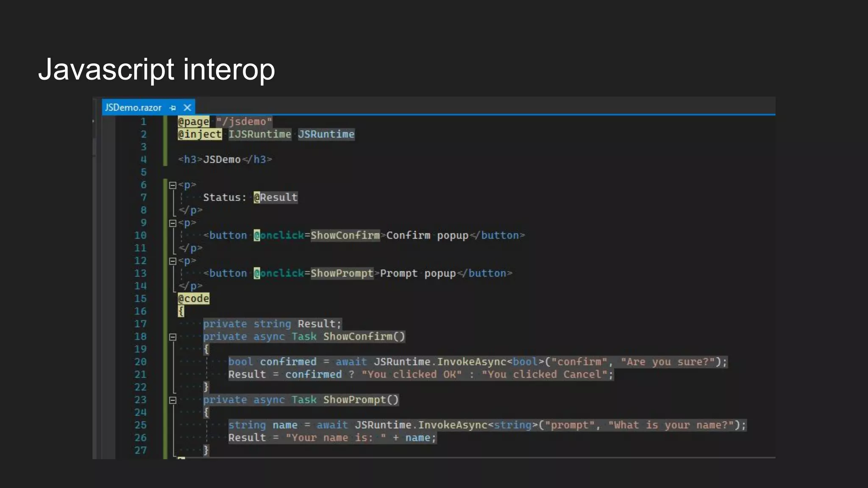Click the JSDemo heading text in h3
The height and width of the screenshot is (488, 868).
tap(222, 160)
